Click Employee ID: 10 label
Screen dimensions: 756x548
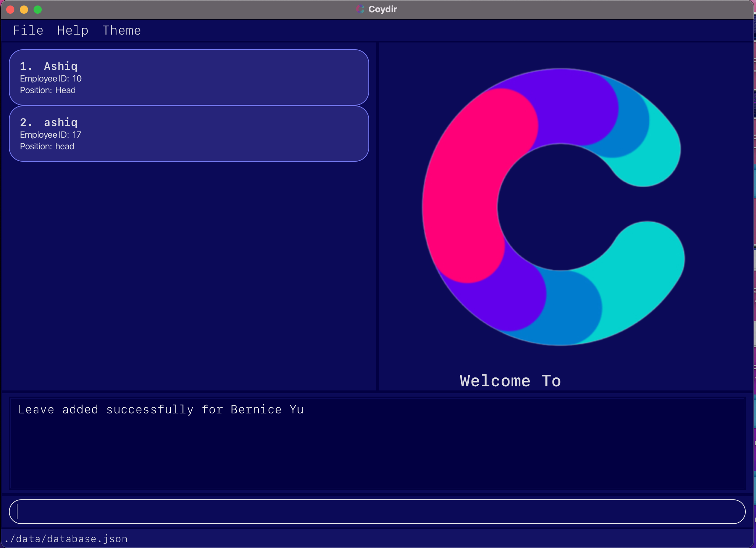51,79
